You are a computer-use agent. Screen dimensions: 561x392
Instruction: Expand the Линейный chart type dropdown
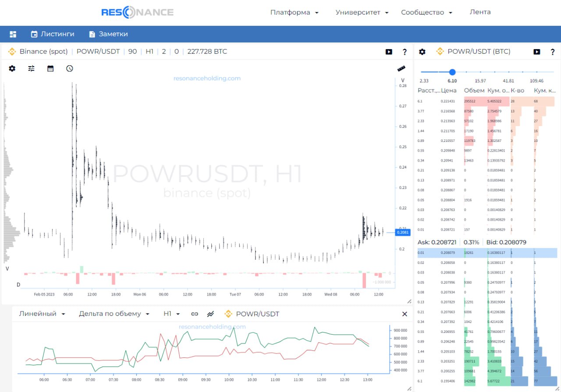(x=42, y=314)
